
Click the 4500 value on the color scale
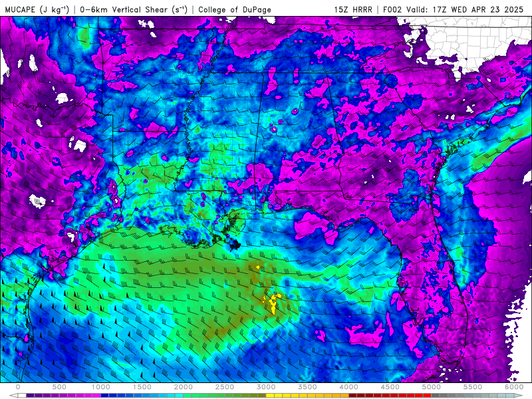(x=390, y=387)
